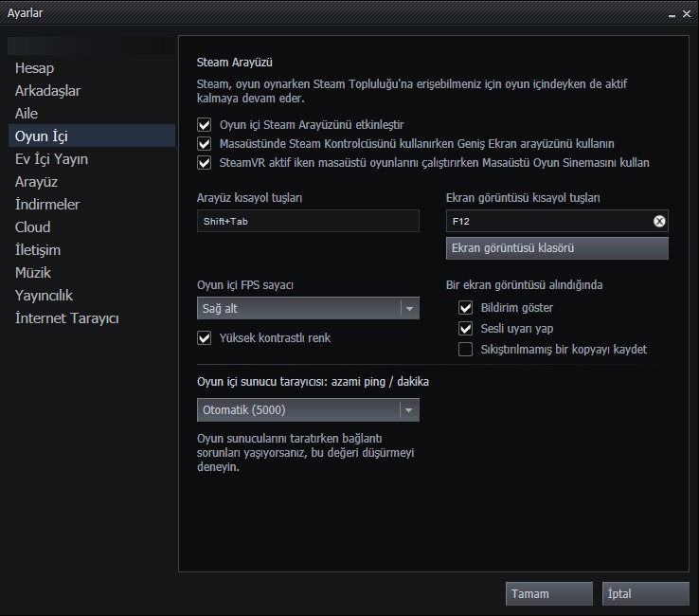
Task: Toggle Geniş Ekran arayüzünü kullanın checkbox
Action: pyautogui.click(x=205, y=144)
